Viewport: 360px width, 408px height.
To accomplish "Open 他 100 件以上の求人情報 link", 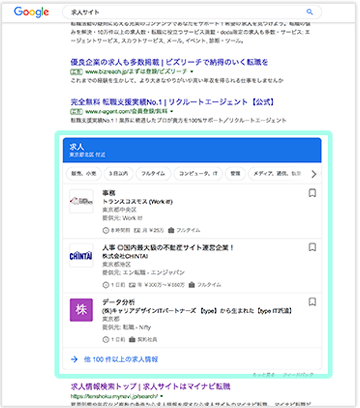I will 121,359.
